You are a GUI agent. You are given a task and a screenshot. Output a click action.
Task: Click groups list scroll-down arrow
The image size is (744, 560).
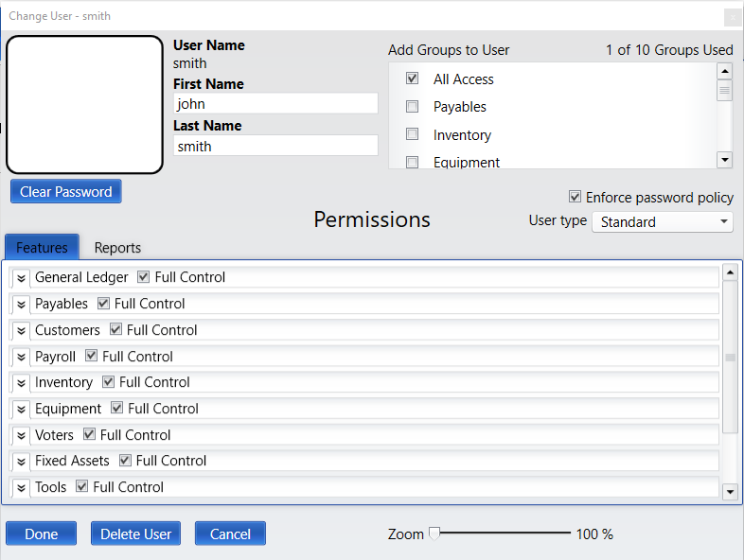724,160
